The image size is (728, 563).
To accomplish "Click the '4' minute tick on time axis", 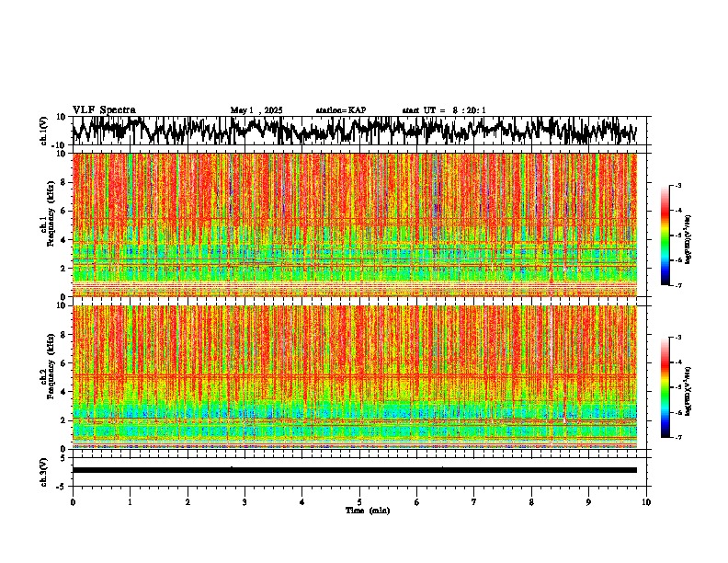I will (x=302, y=502).
